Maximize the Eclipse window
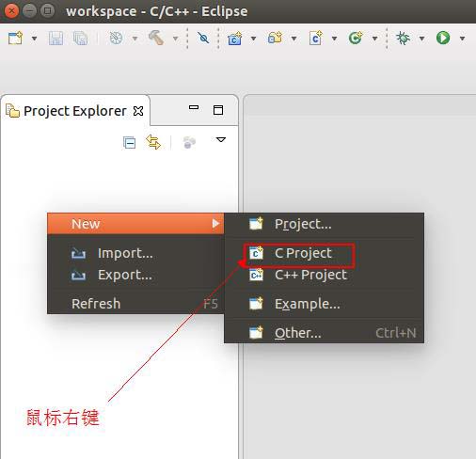Viewport: 476px width, 459px height. (48, 11)
